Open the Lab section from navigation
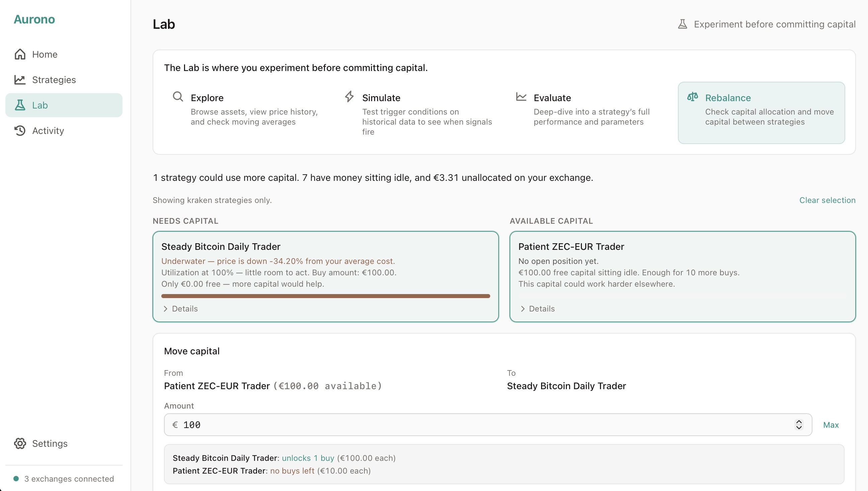The height and width of the screenshot is (491, 868). click(x=40, y=105)
